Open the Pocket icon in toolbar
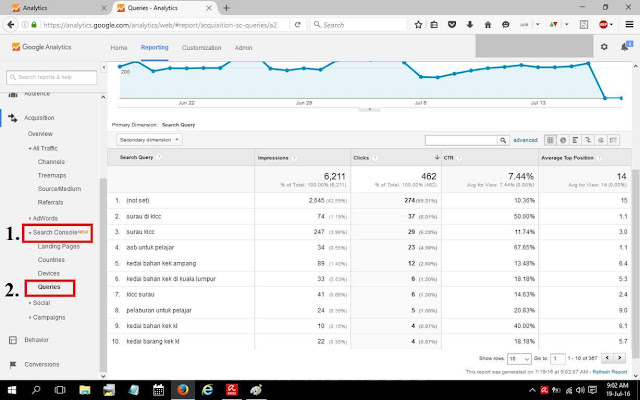The height and width of the screenshot is (400, 640). [x=452, y=25]
